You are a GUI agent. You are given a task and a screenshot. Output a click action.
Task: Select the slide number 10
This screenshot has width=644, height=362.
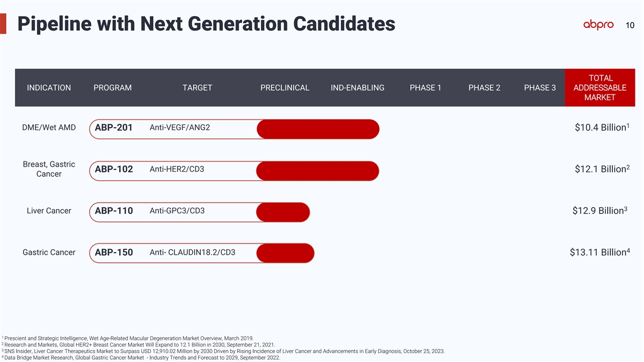pyautogui.click(x=630, y=25)
